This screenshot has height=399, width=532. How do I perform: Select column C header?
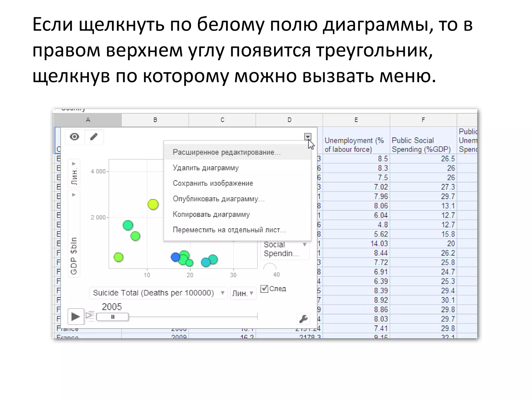(222, 120)
